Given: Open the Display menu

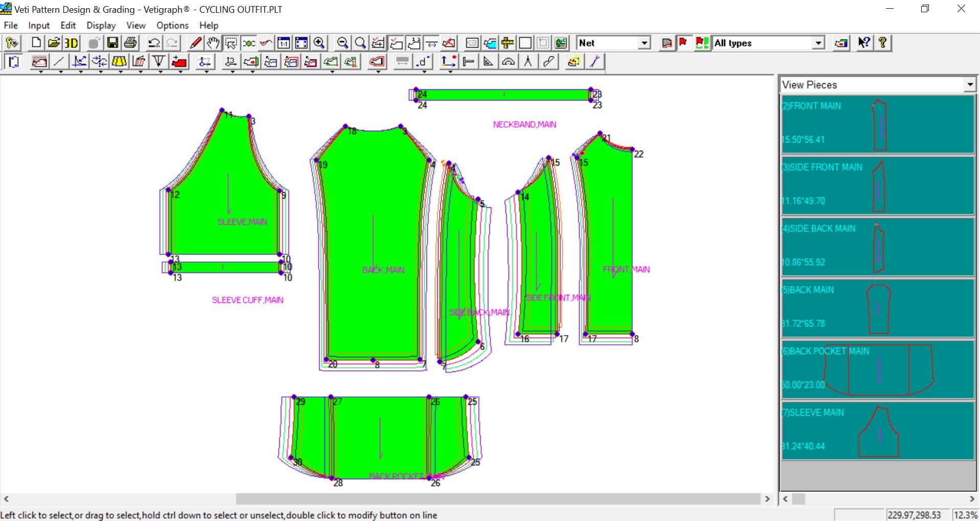Looking at the screenshot, I should tap(101, 25).
